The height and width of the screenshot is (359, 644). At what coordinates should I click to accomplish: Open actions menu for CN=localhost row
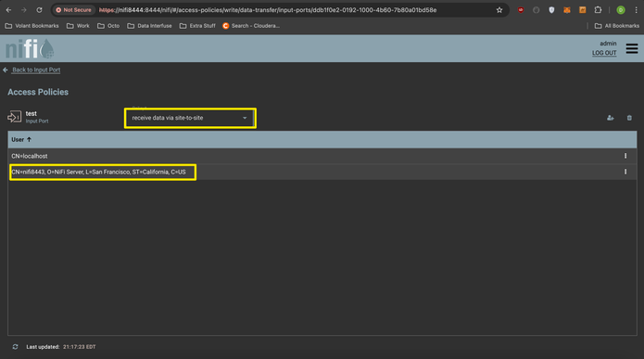[625, 156]
